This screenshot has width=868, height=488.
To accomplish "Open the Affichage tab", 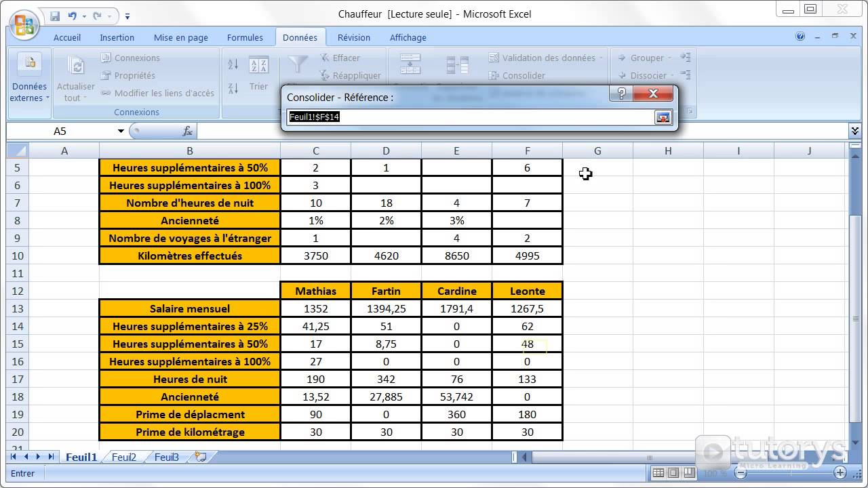I will [408, 37].
